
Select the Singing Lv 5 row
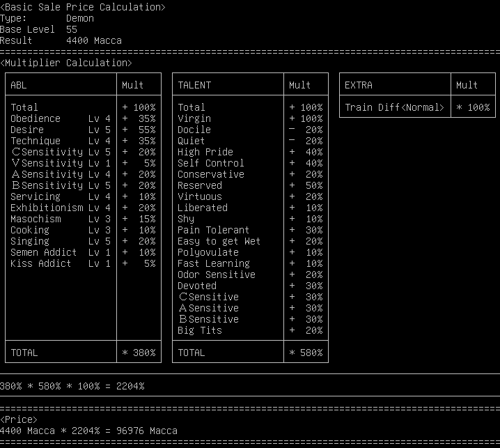pos(83,241)
